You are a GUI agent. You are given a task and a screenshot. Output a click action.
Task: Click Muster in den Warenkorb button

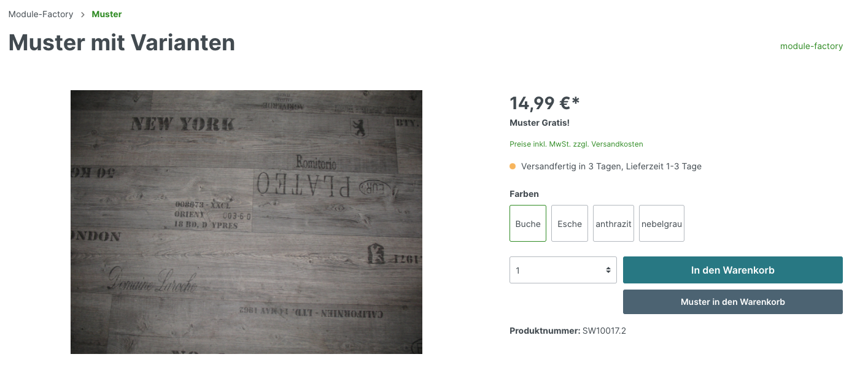pos(733,302)
